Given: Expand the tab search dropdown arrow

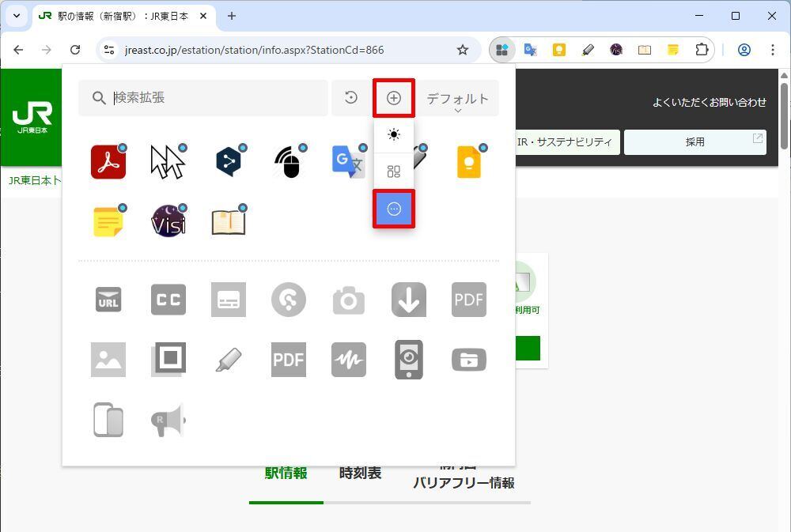Looking at the screenshot, I should coord(16,16).
